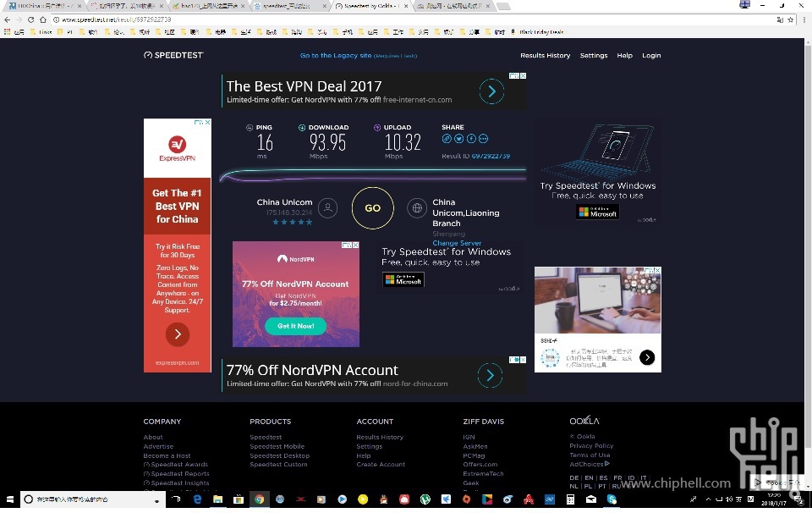Open the Privacy Policy footer link
The height and width of the screenshot is (513, 812).
click(x=591, y=445)
